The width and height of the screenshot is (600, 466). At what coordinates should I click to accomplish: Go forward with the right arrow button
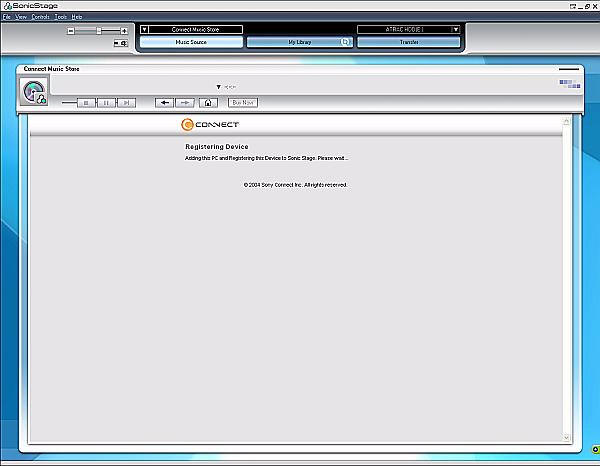(185, 102)
